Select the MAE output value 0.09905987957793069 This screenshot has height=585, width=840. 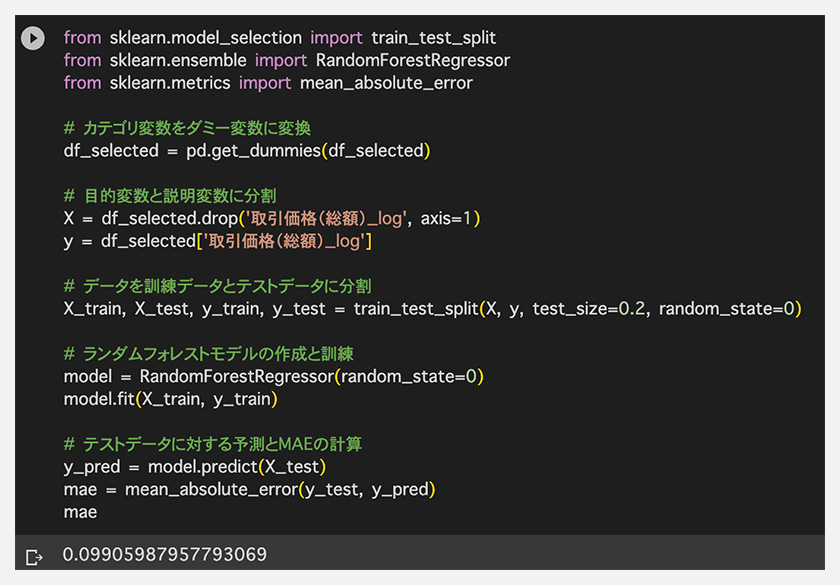click(164, 554)
